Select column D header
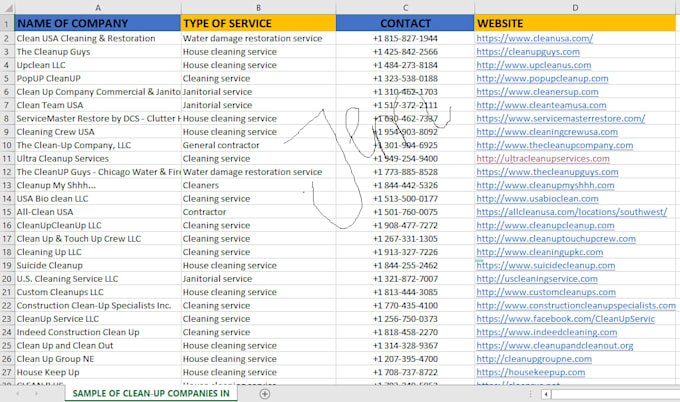The image size is (680, 402). pyautogui.click(x=575, y=7)
